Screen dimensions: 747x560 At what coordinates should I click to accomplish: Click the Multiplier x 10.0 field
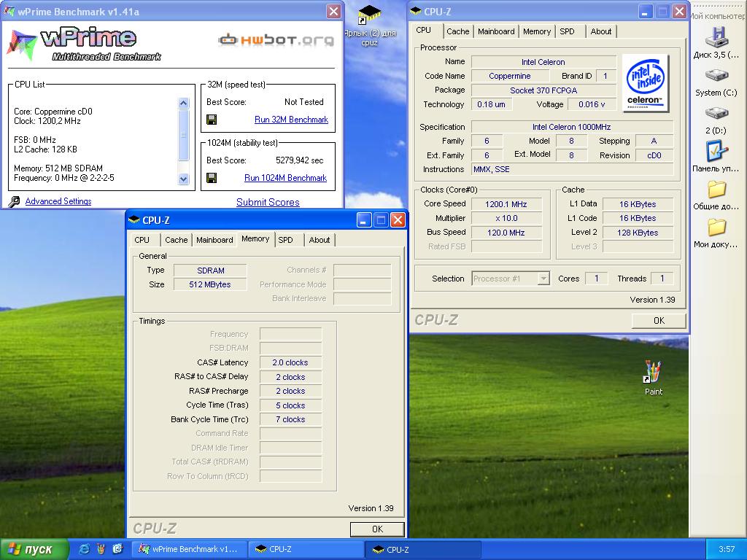[x=506, y=218]
